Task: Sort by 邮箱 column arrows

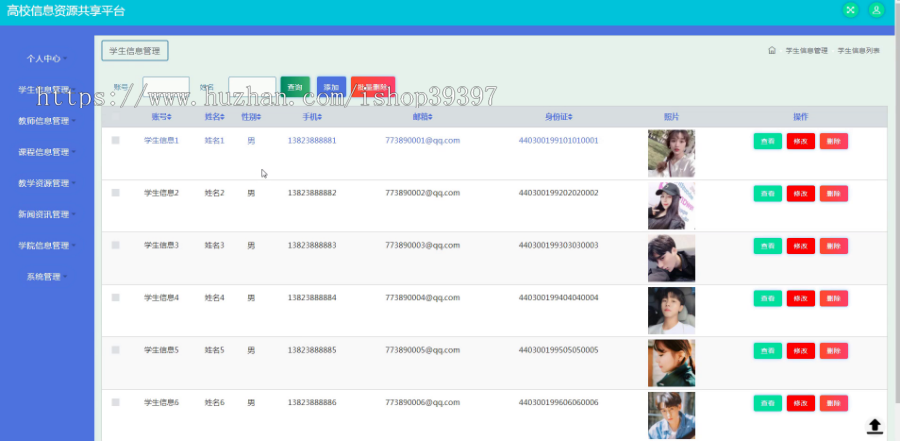Action: coord(430,117)
